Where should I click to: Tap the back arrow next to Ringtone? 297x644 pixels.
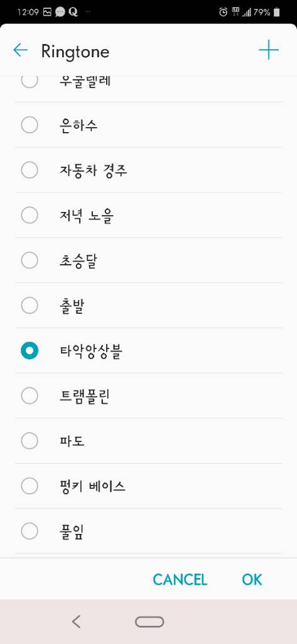[x=21, y=50]
